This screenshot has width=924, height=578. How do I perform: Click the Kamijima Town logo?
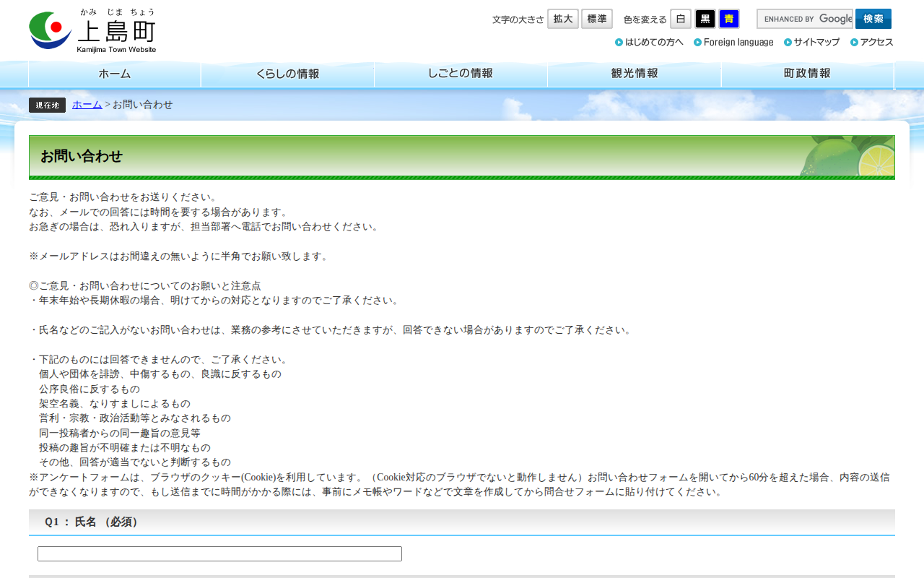[x=92, y=30]
